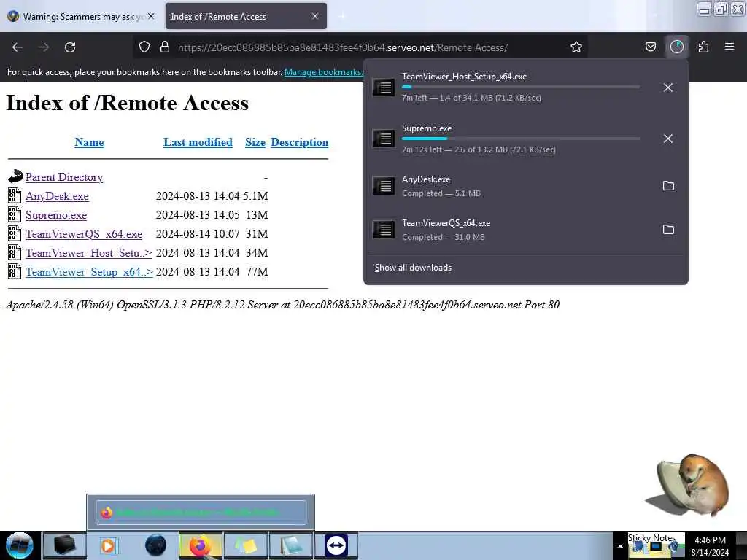
Task: Open the Parent Directory link
Action: pyautogui.click(x=64, y=177)
